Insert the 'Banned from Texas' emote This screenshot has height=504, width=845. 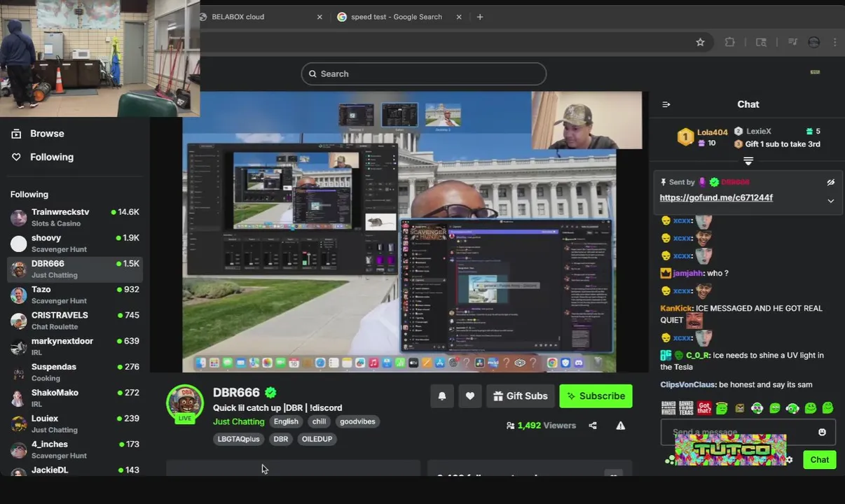pos(686,407)
